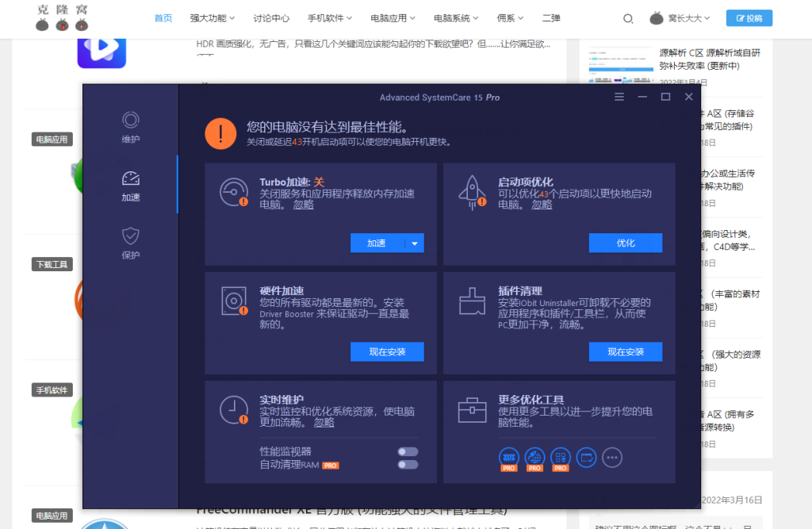Click the 更多优化工具 heading

pos(530,400)
